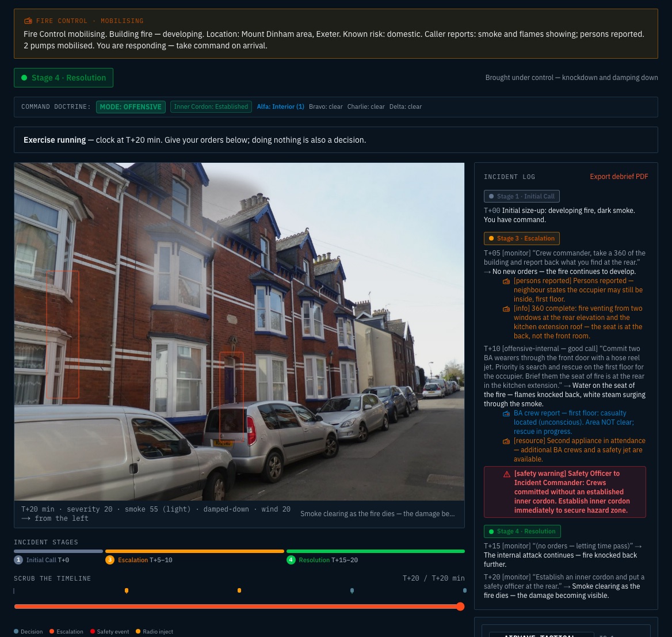Image resolution: width=672 pixels, height=637 pixels.
Task: Click the red timeline scrubber handle
Action: pyautogui.click(x=460, y=607)
